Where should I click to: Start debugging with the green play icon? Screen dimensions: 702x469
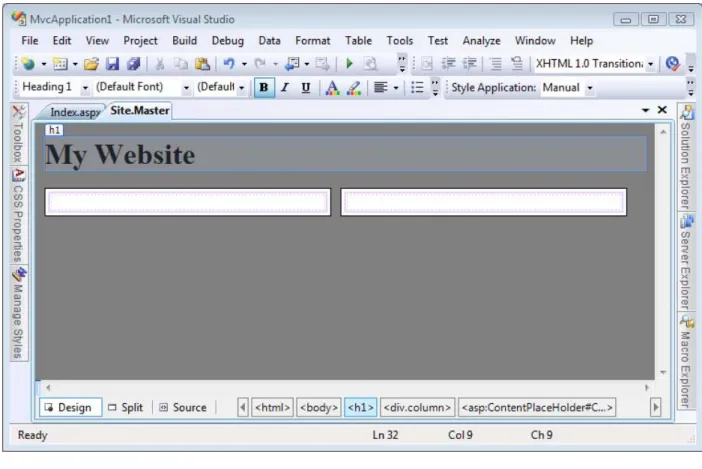point(350,64)
